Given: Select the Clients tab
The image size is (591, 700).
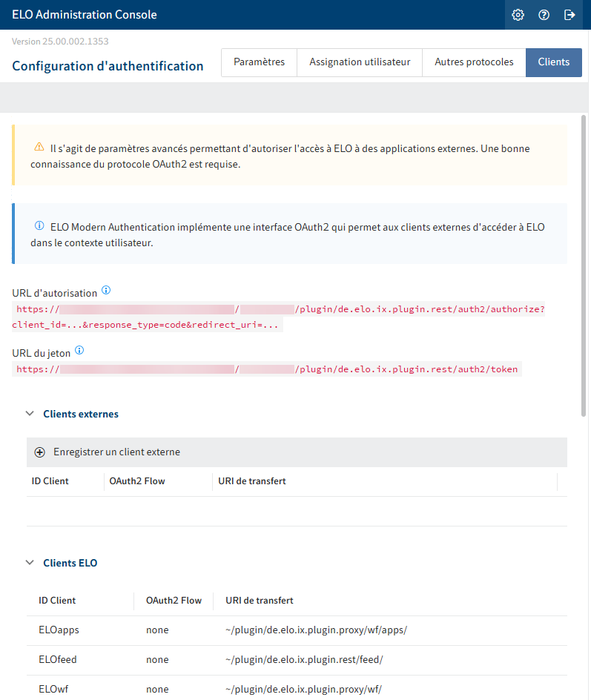Looking at the screenshot, I should (x=553, y=62).
